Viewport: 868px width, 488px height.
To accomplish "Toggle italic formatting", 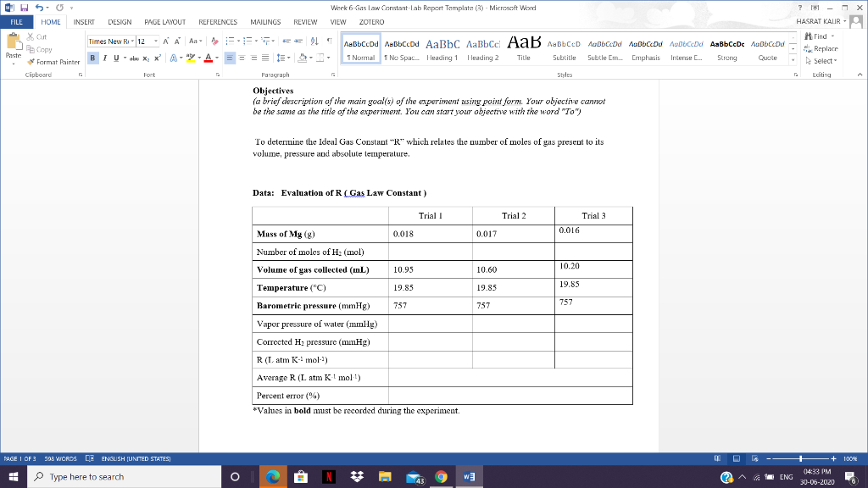I will [105, 58].
